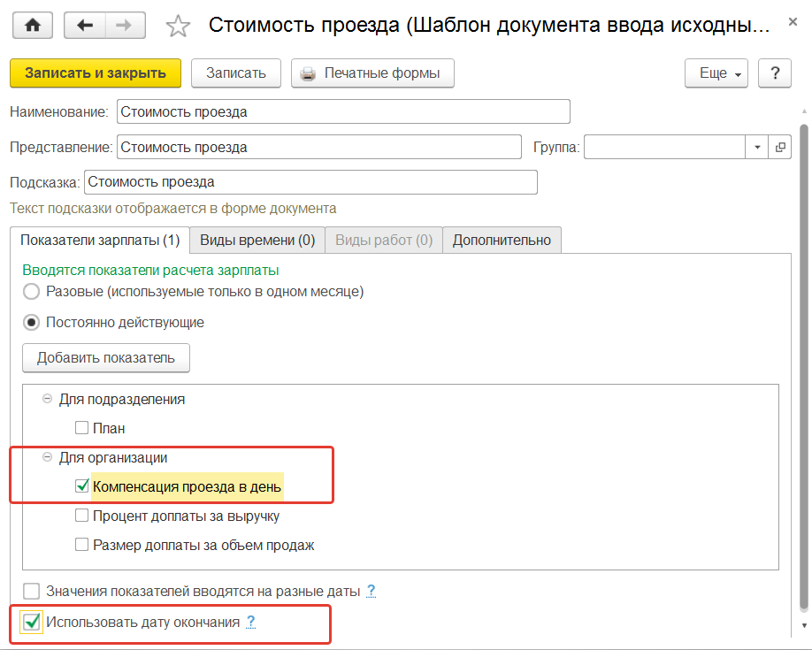The image size is (812, 650).
Task: Select the Разовые radio option
Action: point(32,291)
